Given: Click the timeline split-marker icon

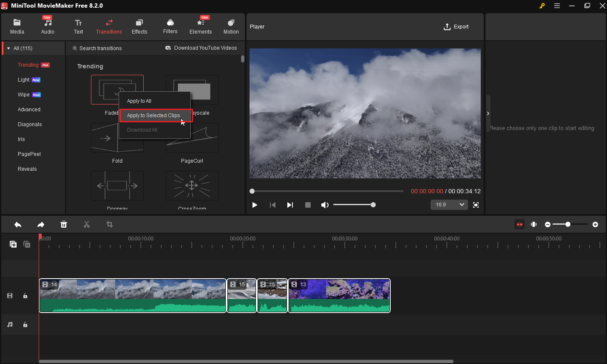Looking at the screenshot, I should coord(534,224).
